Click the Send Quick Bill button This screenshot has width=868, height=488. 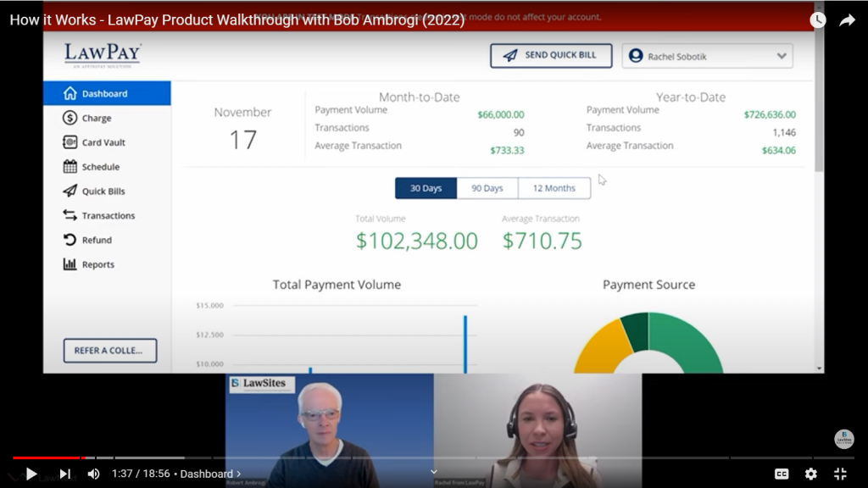[x=550, y=56]
